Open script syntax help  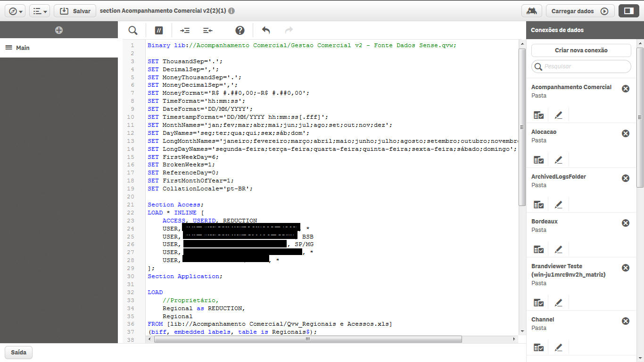coord(240,31)
